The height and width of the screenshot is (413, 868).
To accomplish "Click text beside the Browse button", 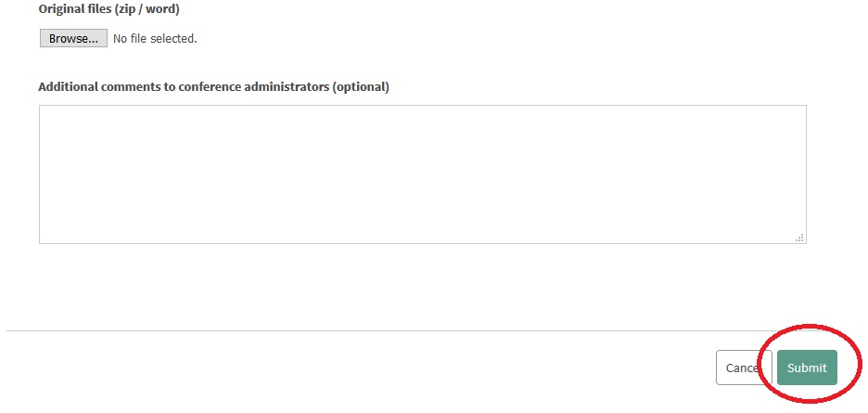I will pos(155,39).
